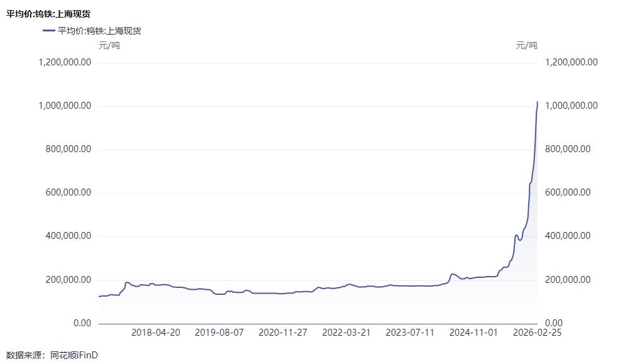Choose the 2023-07-11 x-axis date
Image resolution: width=618 pixels, height=364 pixels.
point(410,333)
